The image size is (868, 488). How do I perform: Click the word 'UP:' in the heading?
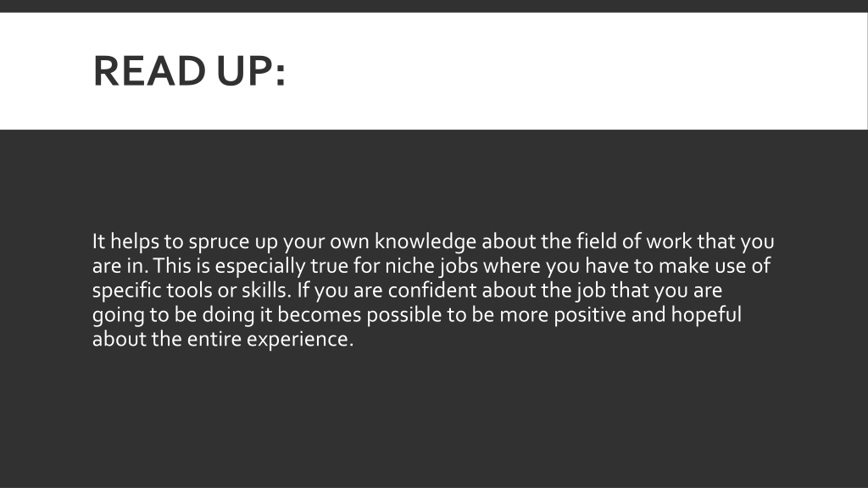251,71
